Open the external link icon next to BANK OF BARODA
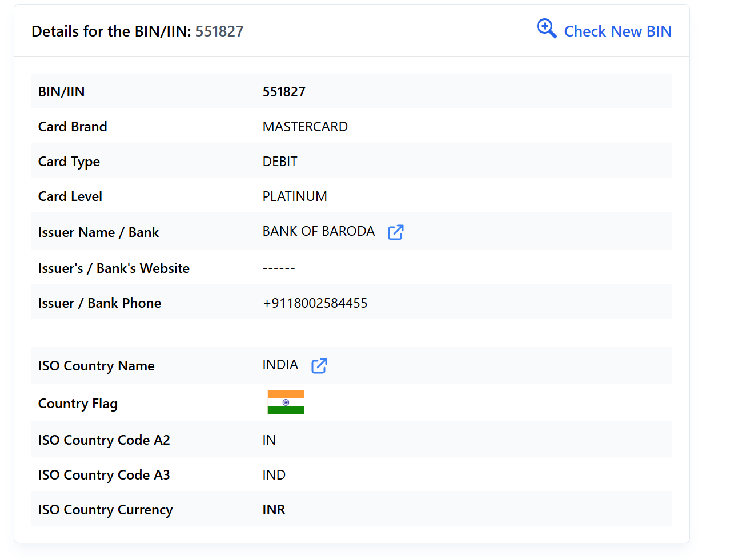 coord(395,232)
